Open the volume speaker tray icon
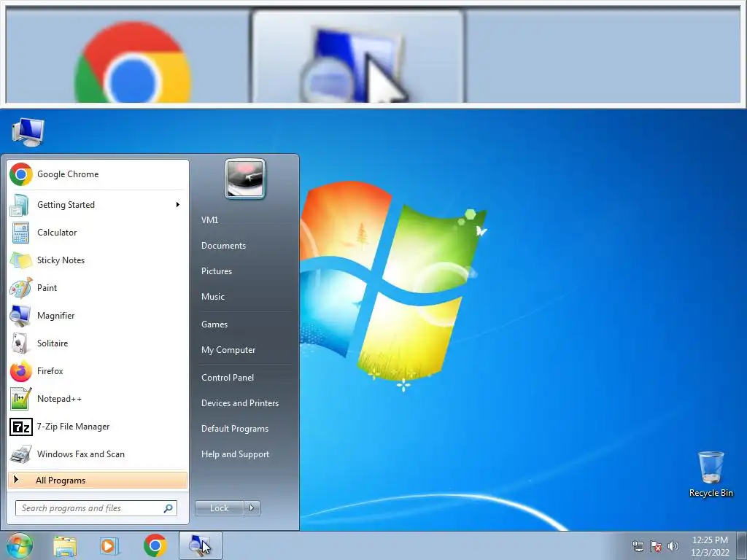747x560 pixels. 673,546
